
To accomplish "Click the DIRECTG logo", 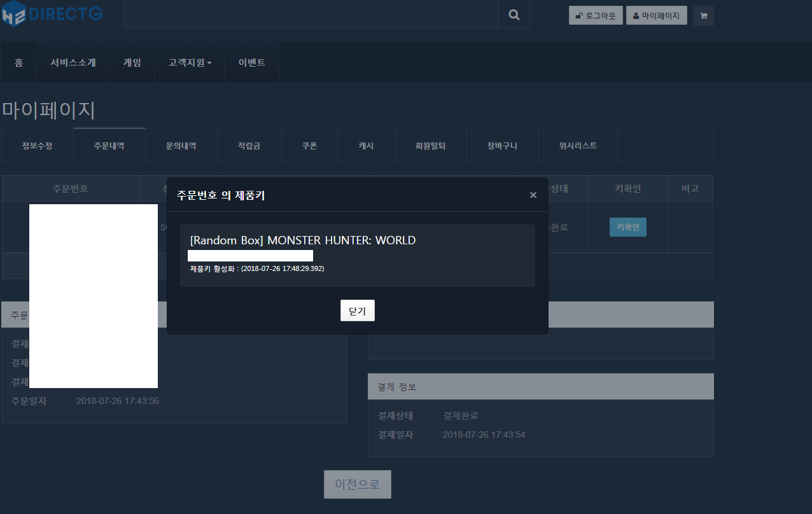I will [52, 14].
